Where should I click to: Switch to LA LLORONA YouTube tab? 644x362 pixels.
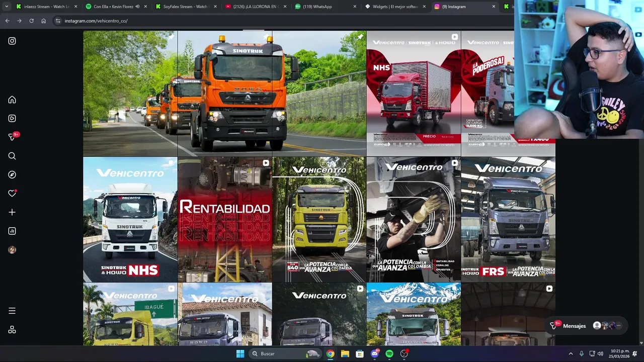click(255, 7)
